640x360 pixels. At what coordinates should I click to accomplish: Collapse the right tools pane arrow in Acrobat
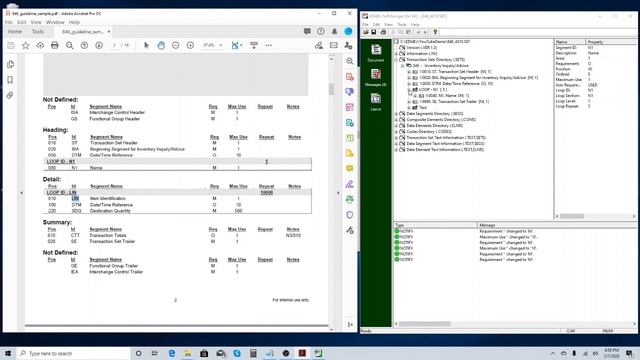coord(338,193)
